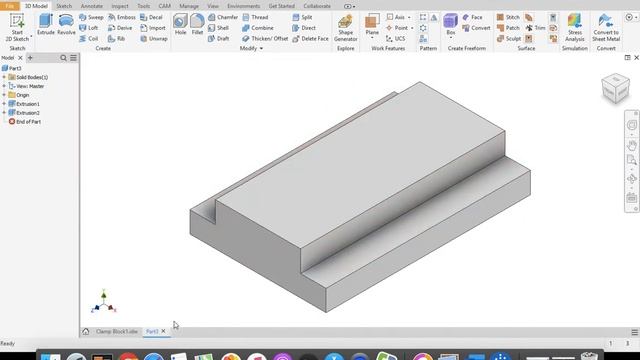
Task: Select End of Part marker
Action: pyautogui.click(x=25, y=122)
